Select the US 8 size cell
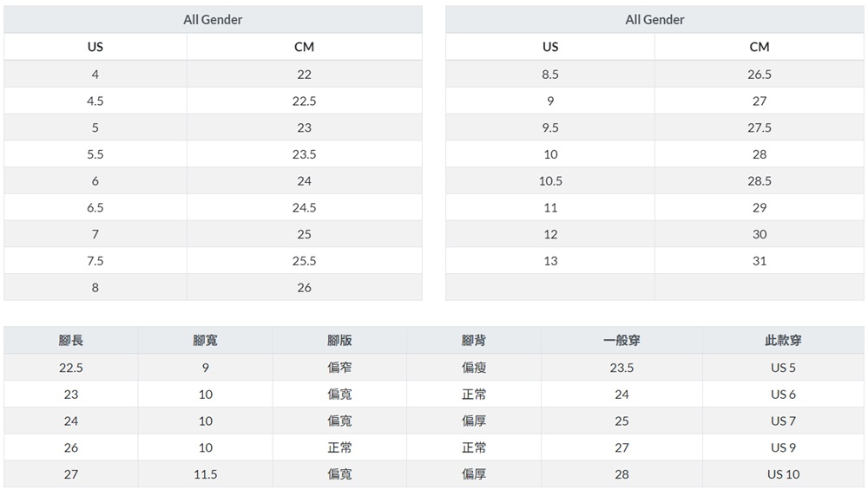Image resolution: width=868 pixels, height=496 pixels. (x=95, y=287)
